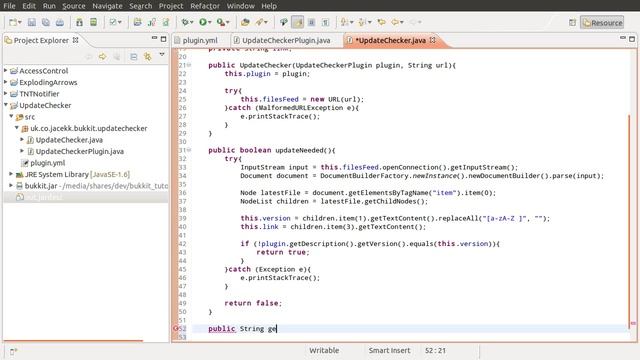Click the Writable status bar entry
640x360 pixels.
coord(324,350)
